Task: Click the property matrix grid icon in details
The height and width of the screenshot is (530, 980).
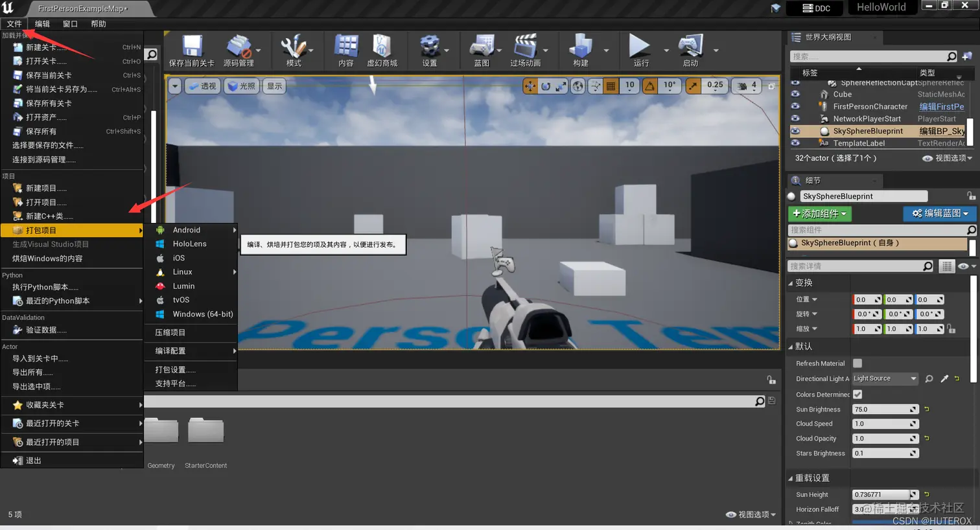Action: coord(947,266)
